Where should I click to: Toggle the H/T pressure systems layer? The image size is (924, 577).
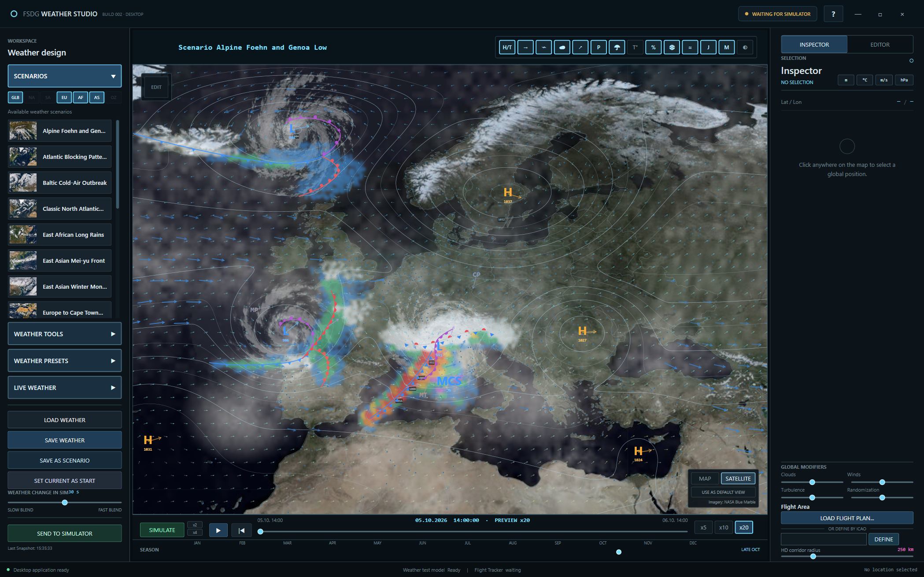[x=507, y=48]
